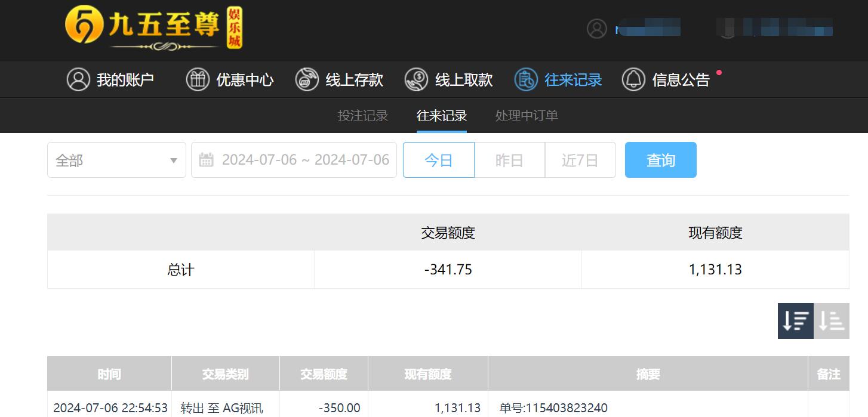Select the 今日 date filter
The height and width of the screenshot is (417, 868).
click(439, 160)
